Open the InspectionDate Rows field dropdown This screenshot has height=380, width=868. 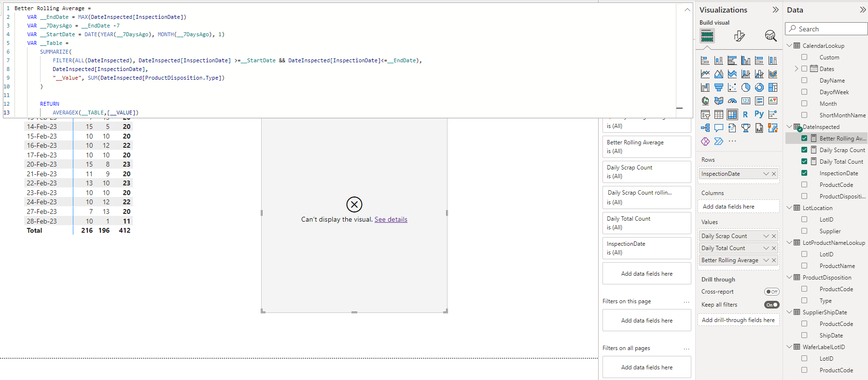coord(766,174)
